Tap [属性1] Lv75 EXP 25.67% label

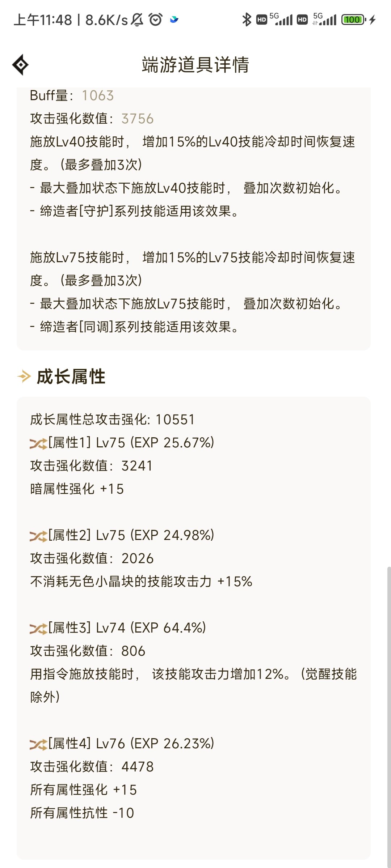(131, 443)
